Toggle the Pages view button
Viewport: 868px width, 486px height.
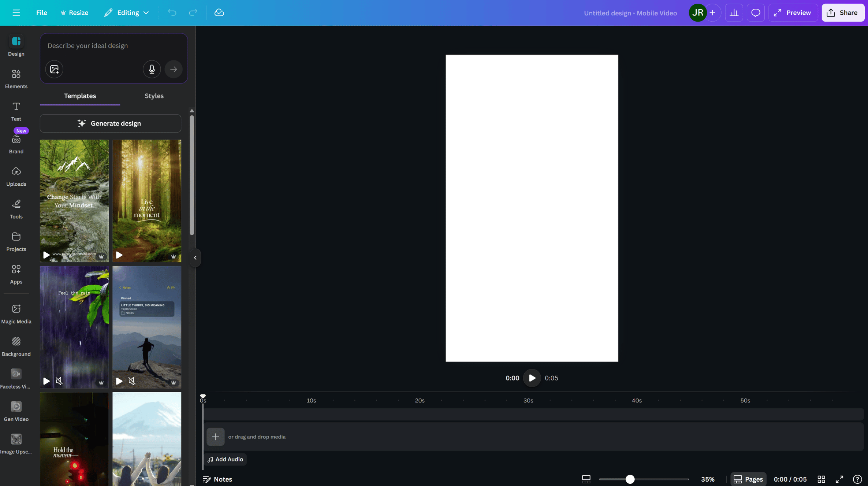point(748,479)
